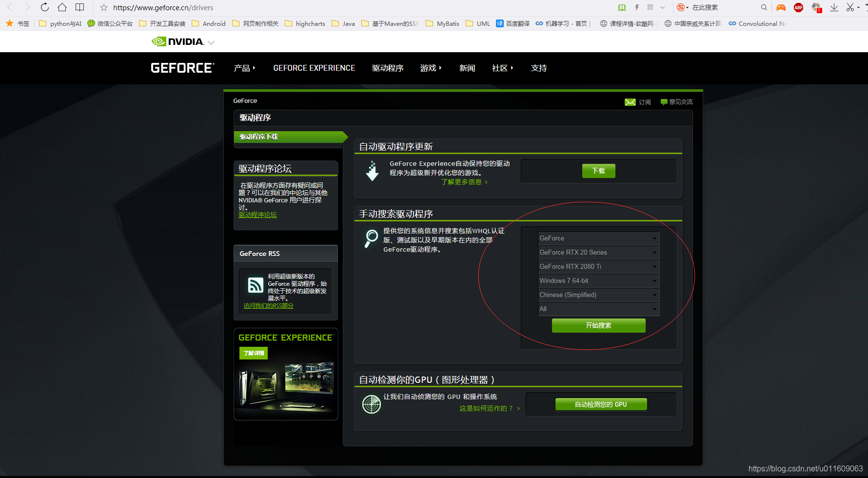Open the 新闻 navigation item
The height and width of the screenshot is (478, 868).
[x=467, y=68]
